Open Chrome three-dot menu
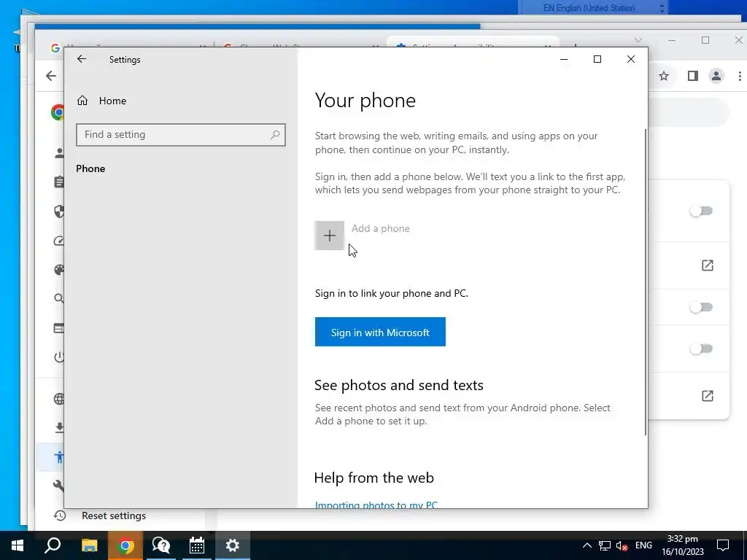Image resolution: width=747 pixels, height=560 pixels. pyautogui.click(x=740, y=76)
